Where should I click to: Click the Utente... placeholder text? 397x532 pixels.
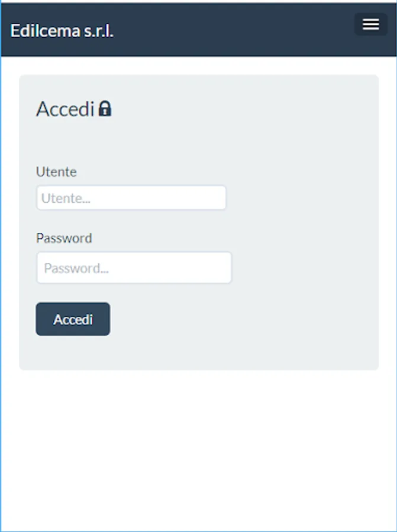(x=66, y=198)
